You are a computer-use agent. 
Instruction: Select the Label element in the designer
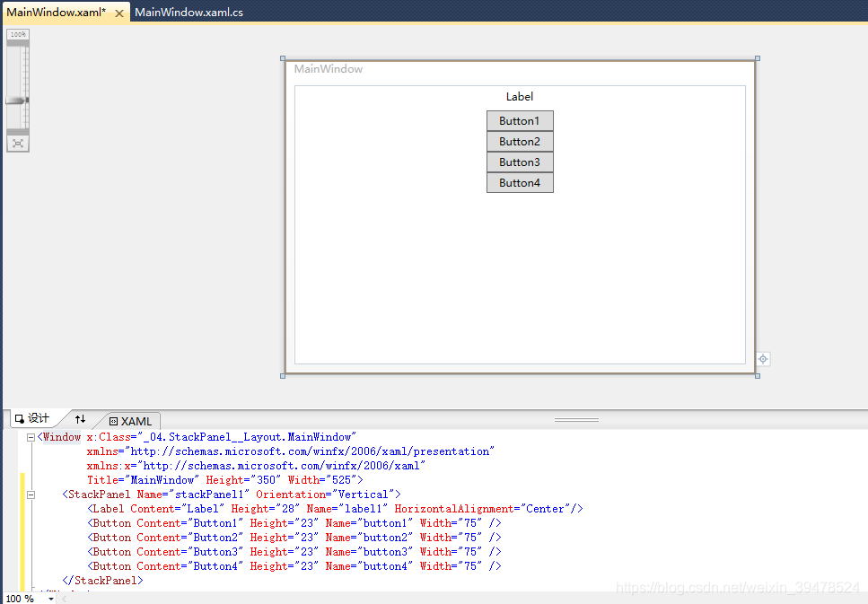[x=520, y=96]
